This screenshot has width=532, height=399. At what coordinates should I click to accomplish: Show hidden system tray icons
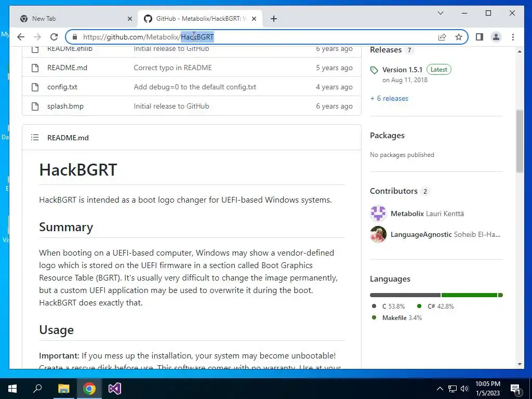point(440,389)
